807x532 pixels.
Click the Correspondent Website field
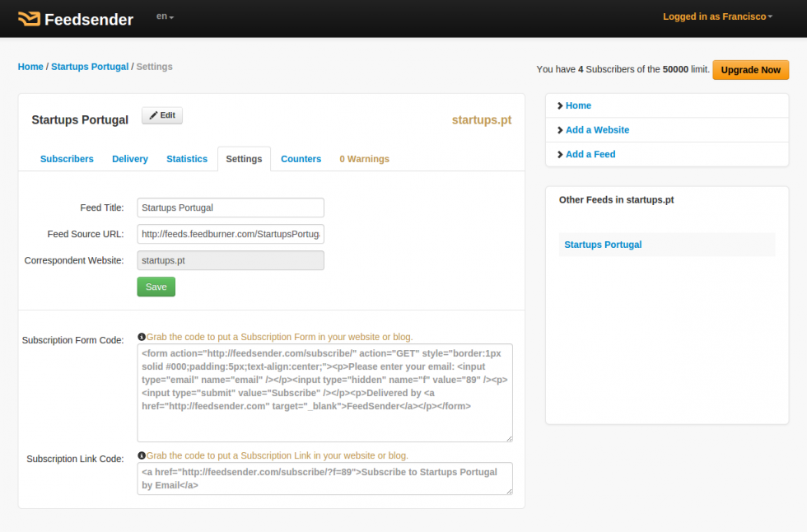231,260
